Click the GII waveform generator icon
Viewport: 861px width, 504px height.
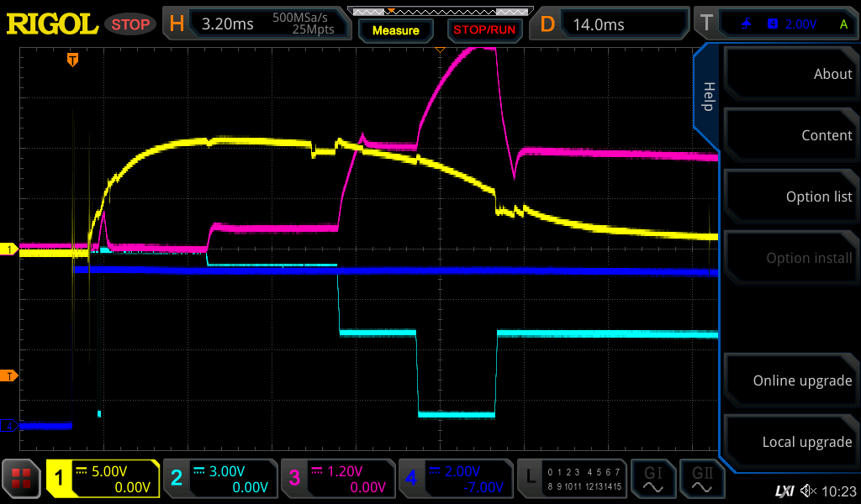[x=703, y=479]
